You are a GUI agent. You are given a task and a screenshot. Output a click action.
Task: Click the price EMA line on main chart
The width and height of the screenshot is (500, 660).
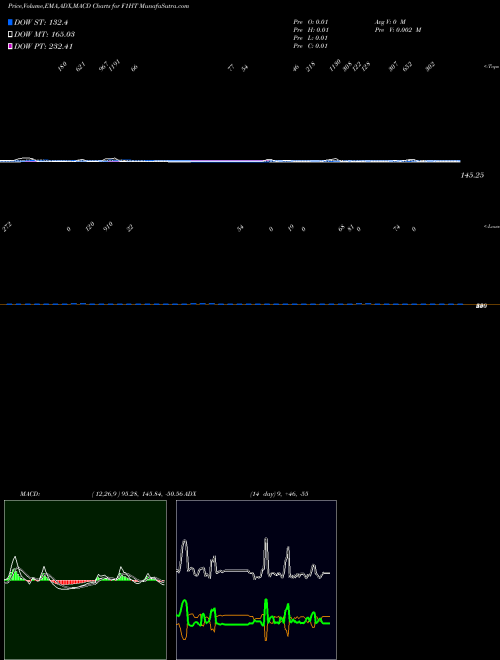click(x=230, y=160)
